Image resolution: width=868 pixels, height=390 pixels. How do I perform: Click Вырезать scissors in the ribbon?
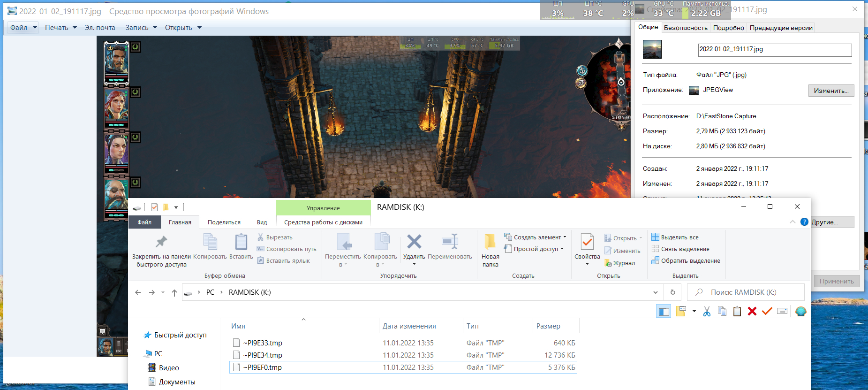[275, 237]
